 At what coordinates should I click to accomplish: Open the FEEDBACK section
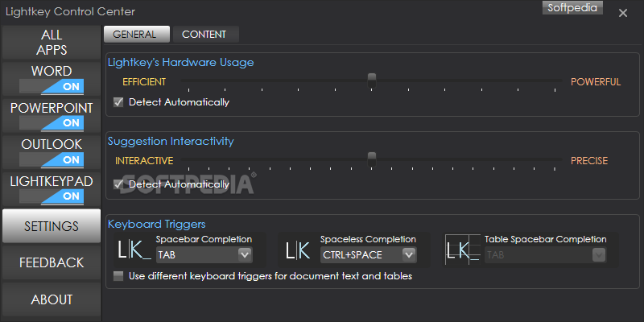52,262
